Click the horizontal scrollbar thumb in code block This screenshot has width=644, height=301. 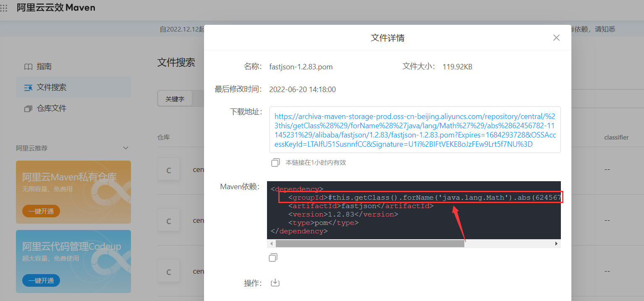[370, 244]
